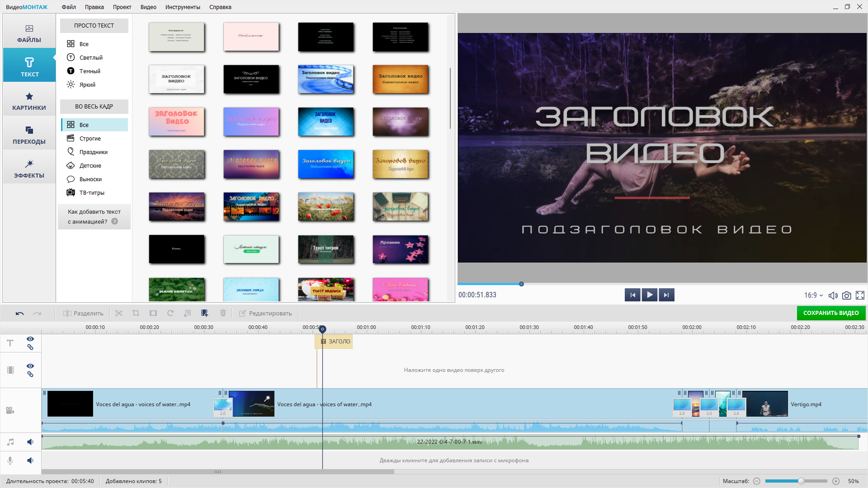Open the Инструменты menu
This screenshot has width=868, height=488.
(183, 7)
